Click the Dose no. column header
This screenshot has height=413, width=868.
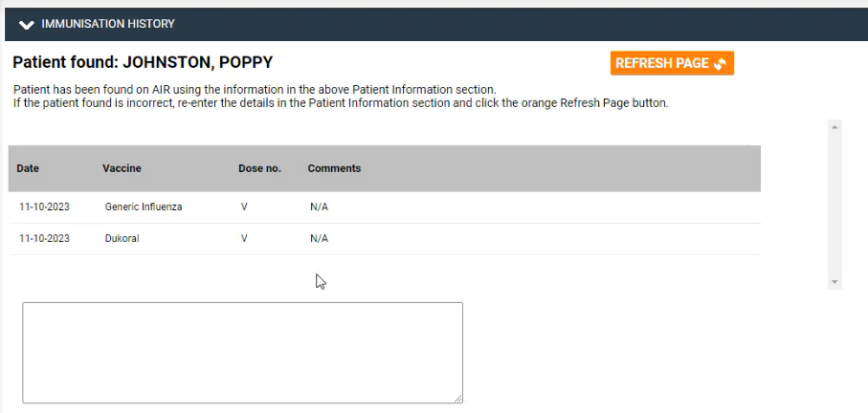click(x=259, y=168)
